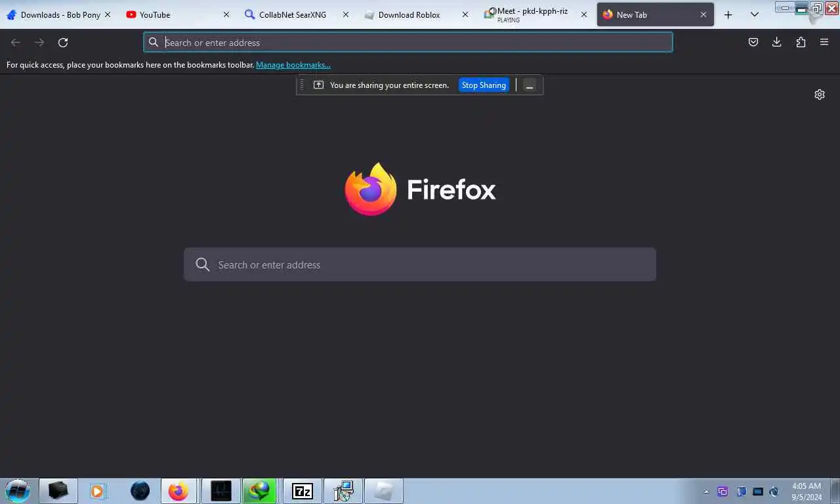The height and width of the screenshot is (504, 840).
Task: Switch to the Downloads - Bob Pony tab
Action: pyautogui.click(x=58, y=14)
